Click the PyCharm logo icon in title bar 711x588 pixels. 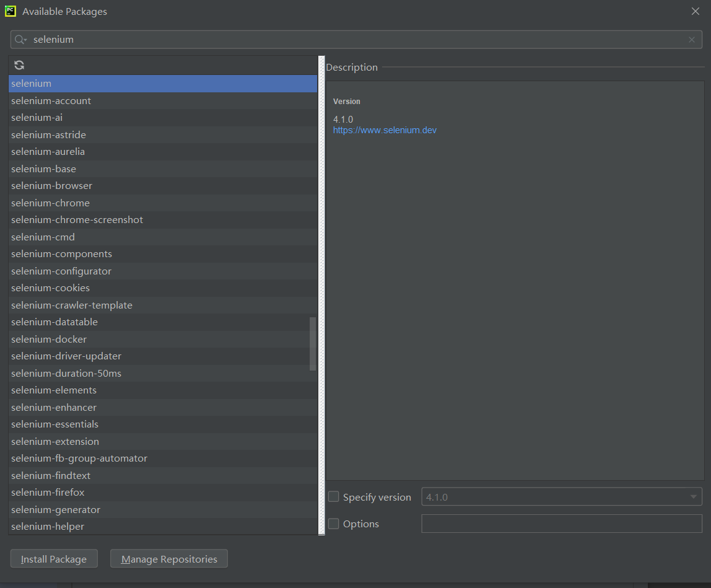11,11
